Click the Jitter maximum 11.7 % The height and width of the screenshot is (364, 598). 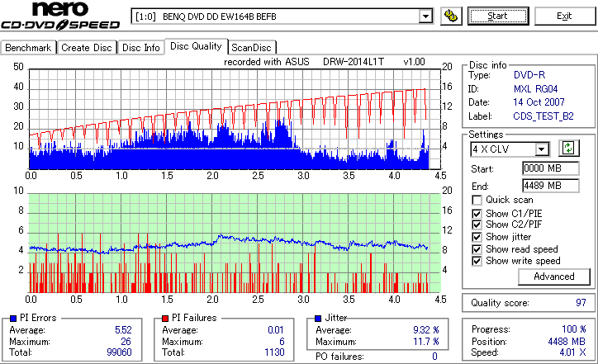click(x=426, y=341)
